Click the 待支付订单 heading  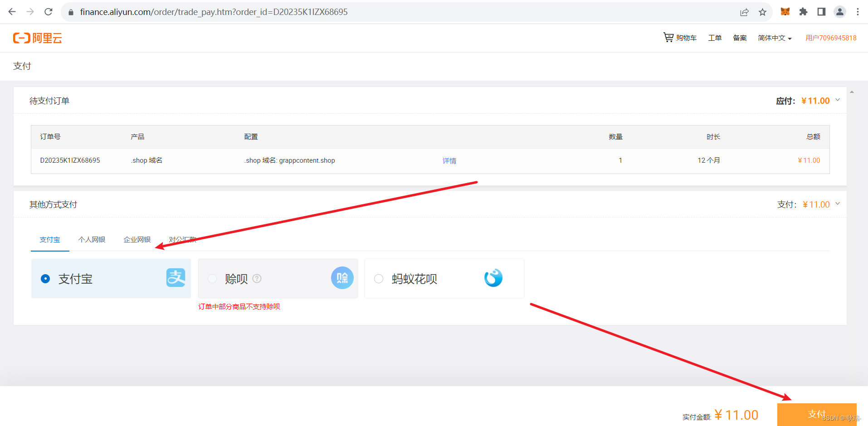[49, 101]
